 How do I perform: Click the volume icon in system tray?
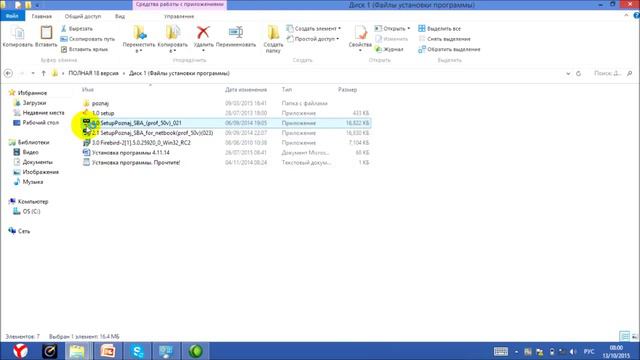click(573, 351)
